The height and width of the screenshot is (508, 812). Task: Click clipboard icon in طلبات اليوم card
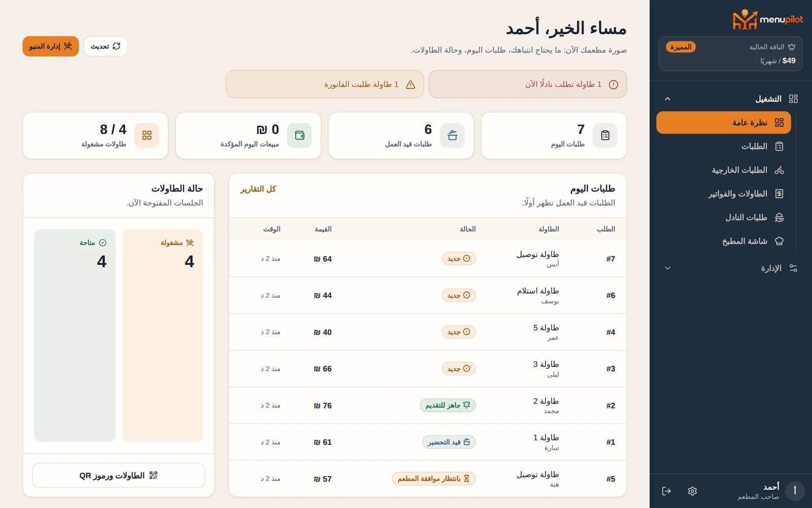tap(605, 135)
